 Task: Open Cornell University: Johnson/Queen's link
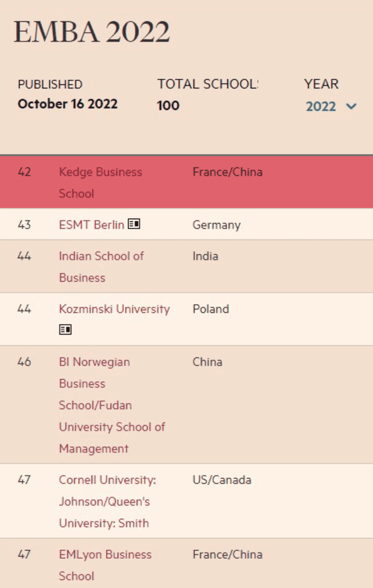point(107,501)
